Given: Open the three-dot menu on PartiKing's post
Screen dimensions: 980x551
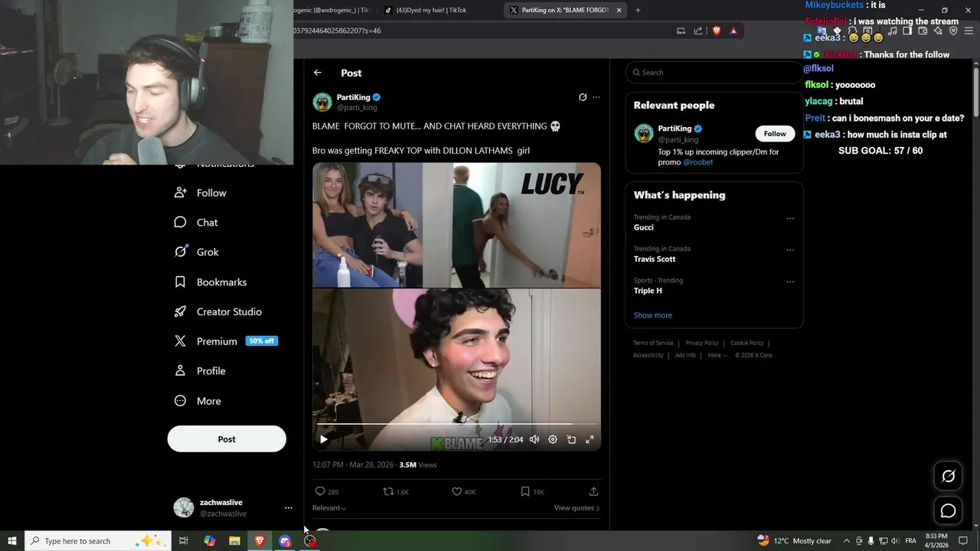Looking at the screenshot, I should point(596,97).
